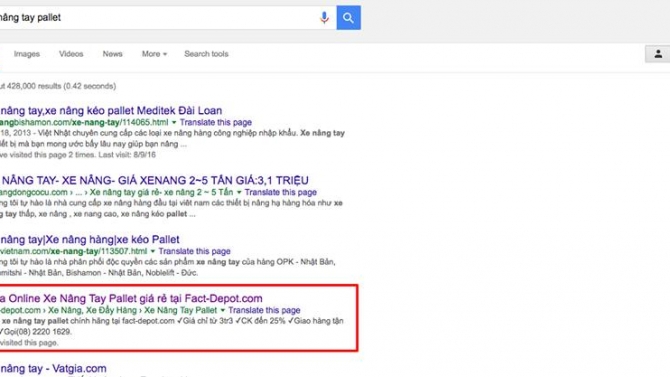Expand arrow after 'xe nâng 2 ~ 5 Tấn'
The width and height of the screenshot is (670, 377).
pyautogui.click(x=239, y=192)
